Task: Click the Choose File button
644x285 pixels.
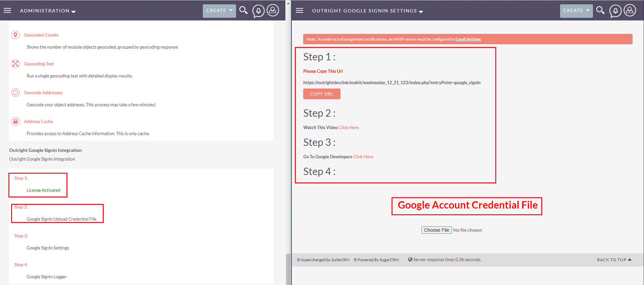Action: click(x=436, y=230)
